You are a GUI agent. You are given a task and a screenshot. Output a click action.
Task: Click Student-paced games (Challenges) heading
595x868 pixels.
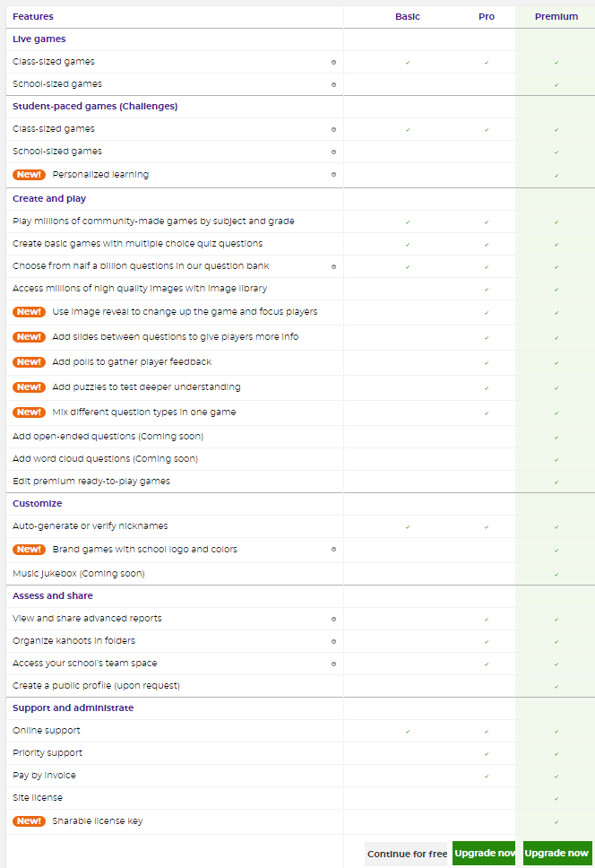tap(95, 107)
